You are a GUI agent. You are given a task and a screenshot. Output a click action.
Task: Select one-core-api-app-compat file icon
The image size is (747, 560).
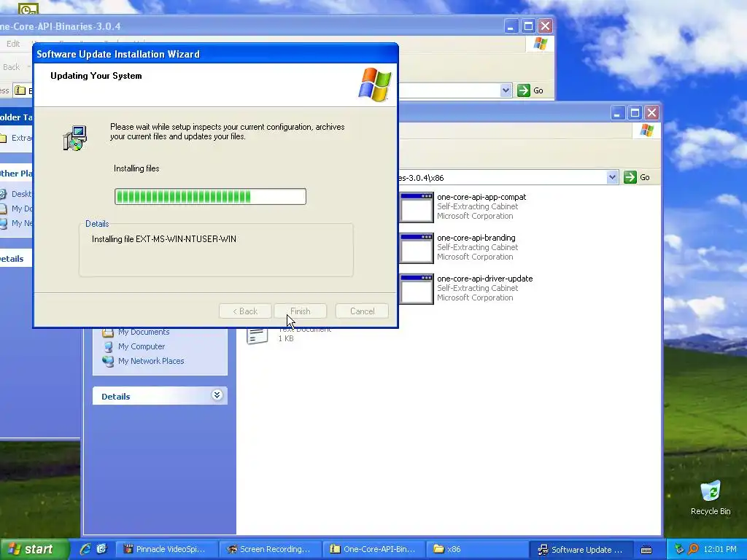pyautogui.click(x=417, y=206)
